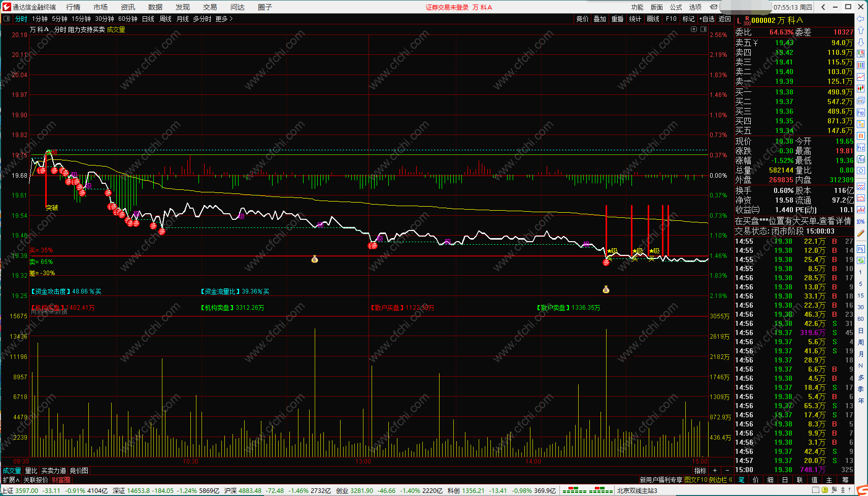Click the plus zoom button next to 指标
The width and height of the screenshot is (868, 496).
(715, 471)
